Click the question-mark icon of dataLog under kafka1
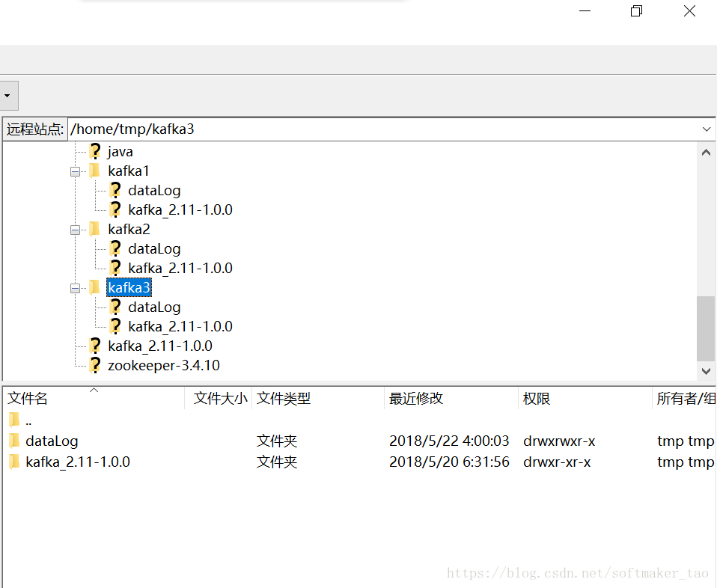717x588 pixels. tap(115, 190)
